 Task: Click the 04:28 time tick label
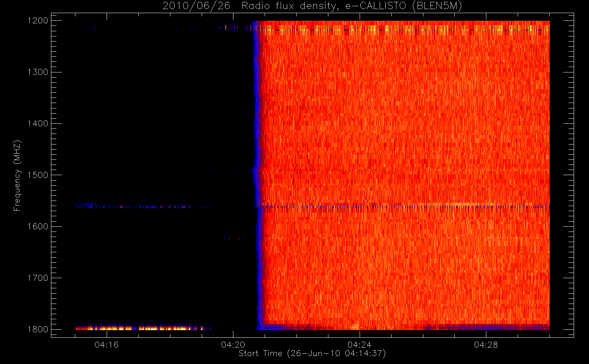click(486, 345)
